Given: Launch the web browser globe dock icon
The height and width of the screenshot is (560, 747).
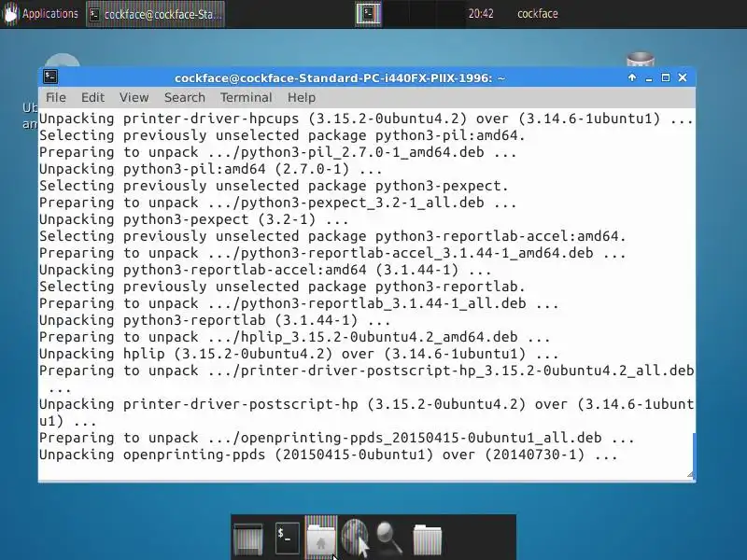Looking at the screenshot, I should (355, 538).
